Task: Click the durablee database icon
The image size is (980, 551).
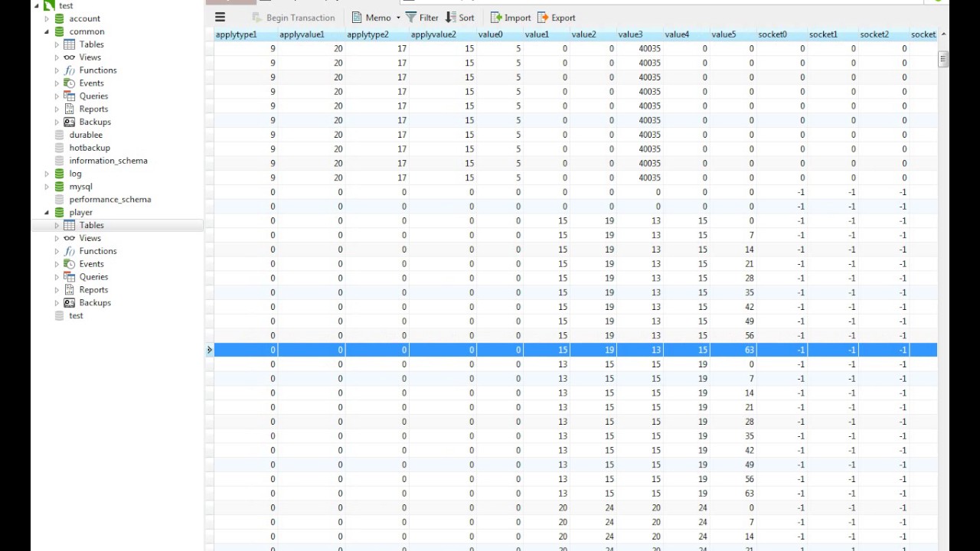Action: click(60, 135)
